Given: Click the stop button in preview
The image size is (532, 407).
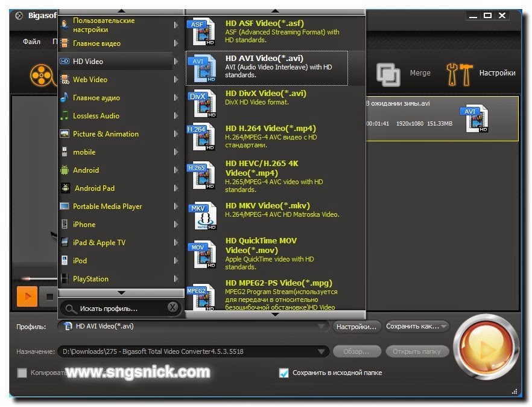Looking at the screenshot, I should tap(48, 296).
